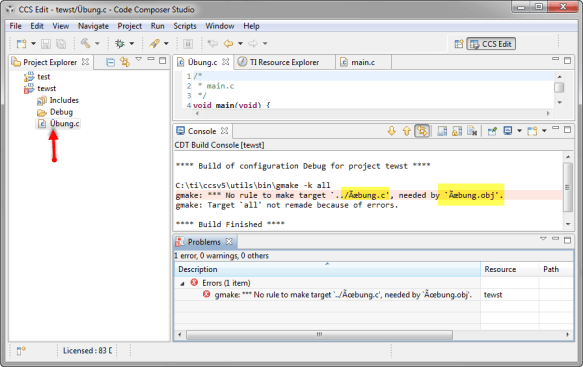Viewport: 583px width, 367px height.
Task: Click Display Selected Console monitor icon
Action: pyautogui.click(x=508, y=131)
